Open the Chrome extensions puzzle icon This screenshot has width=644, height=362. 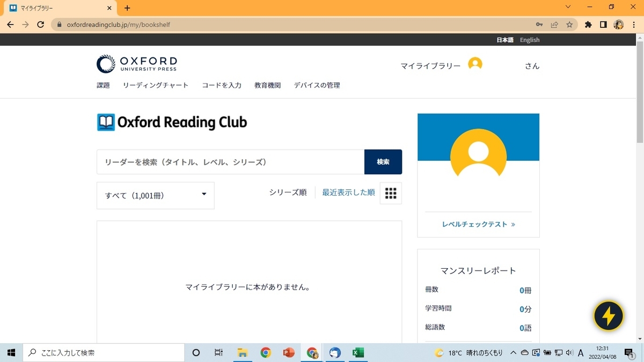click(x=588, y=24)
